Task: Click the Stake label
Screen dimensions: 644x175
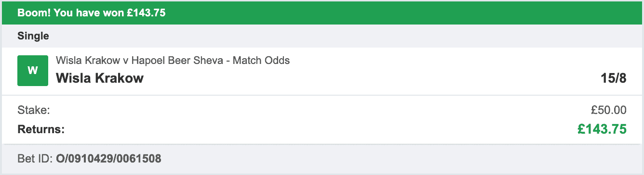Action: pos(34,111)
